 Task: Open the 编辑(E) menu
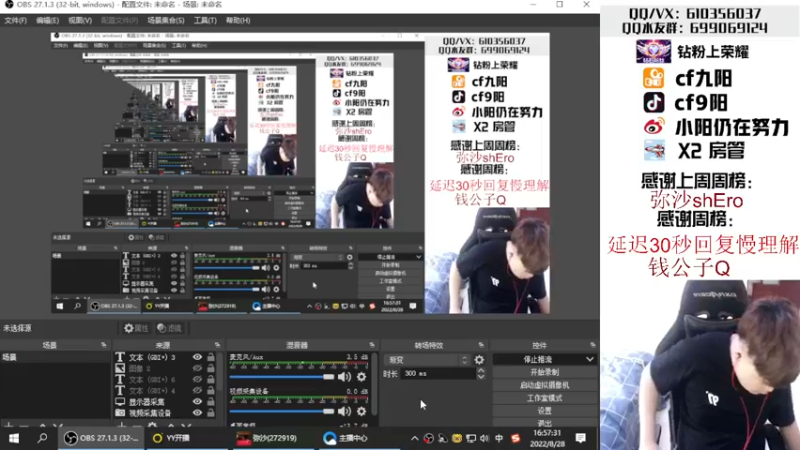click(x=47, y=20)
